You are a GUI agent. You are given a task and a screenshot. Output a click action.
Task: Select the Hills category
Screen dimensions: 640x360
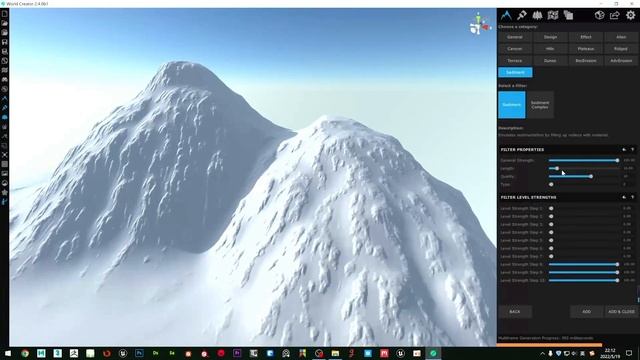click(550, 49)
